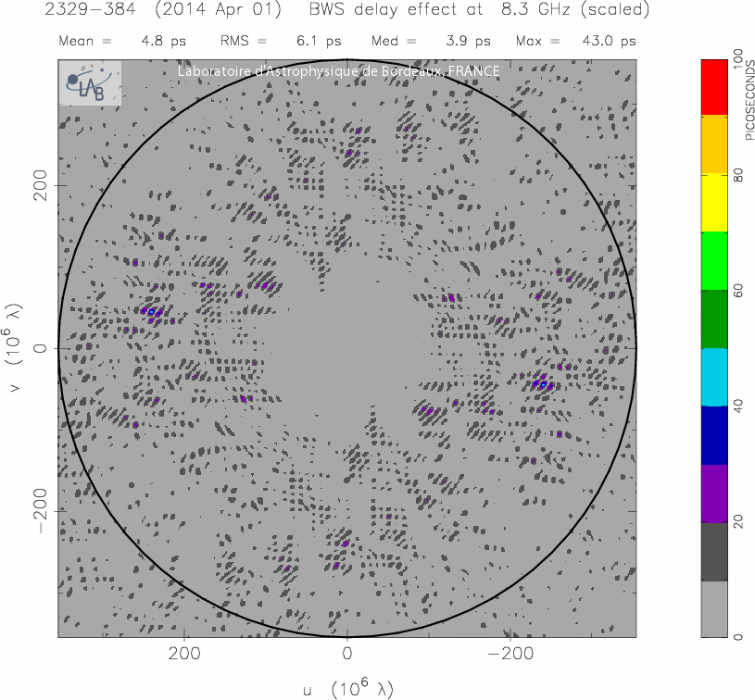The image size is (755, 700).
Task: Click the u axis label below plot
Action: pos(348,689)
